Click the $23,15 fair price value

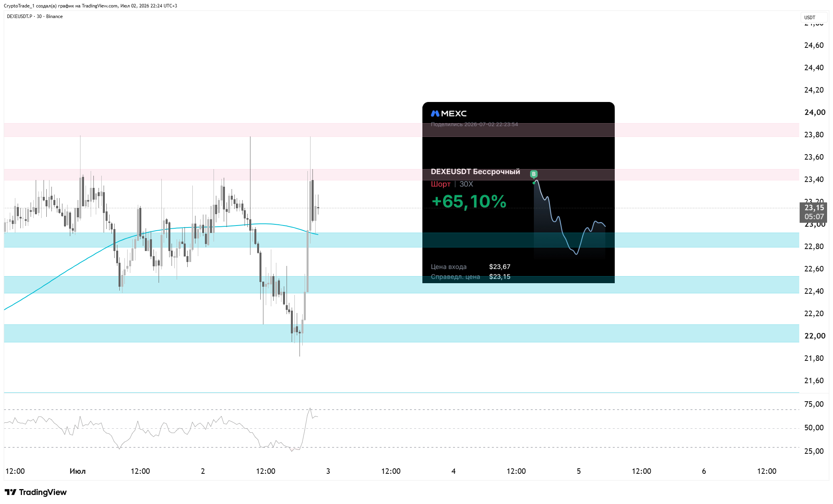(x=500, y=277)
